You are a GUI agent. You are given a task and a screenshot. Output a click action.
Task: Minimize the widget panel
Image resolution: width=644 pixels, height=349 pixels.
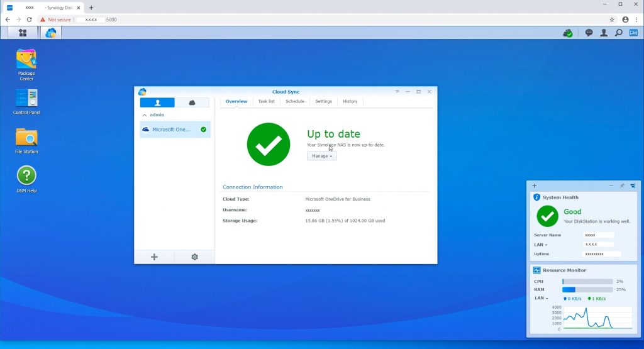[611, 186]
